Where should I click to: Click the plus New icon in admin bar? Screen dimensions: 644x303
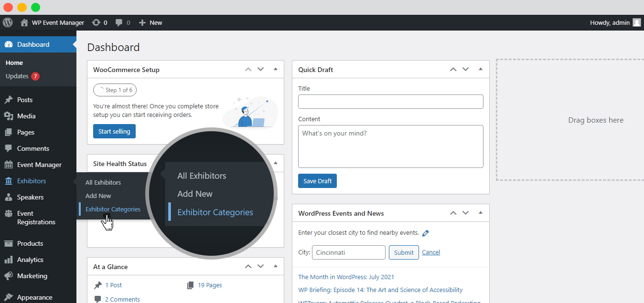(x=142, y=22)
